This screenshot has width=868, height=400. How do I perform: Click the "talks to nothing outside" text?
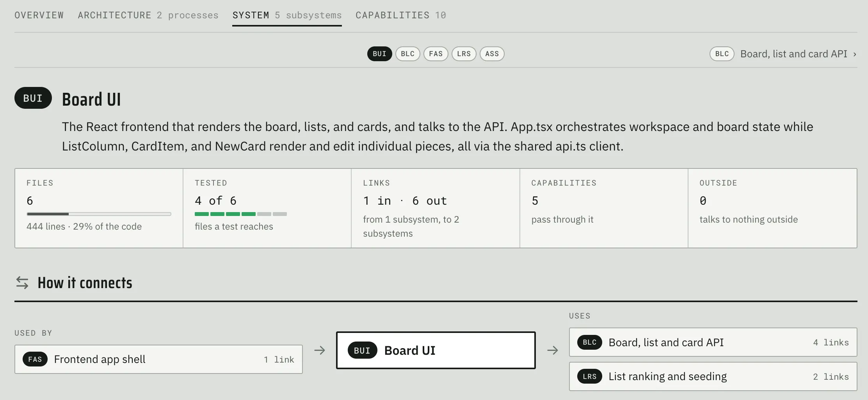749,219
